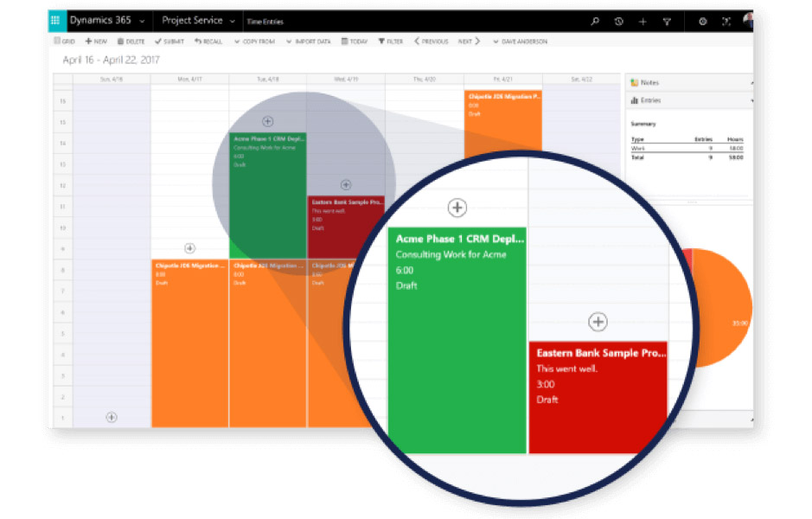
Task: Add a time entry on Sunday 4/16
Action: point(112,417)
